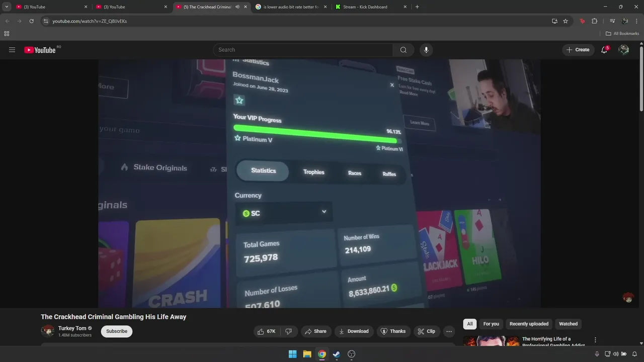Dislike the video
This screenshot has width=644, height=362.
[x=288, y=331]
